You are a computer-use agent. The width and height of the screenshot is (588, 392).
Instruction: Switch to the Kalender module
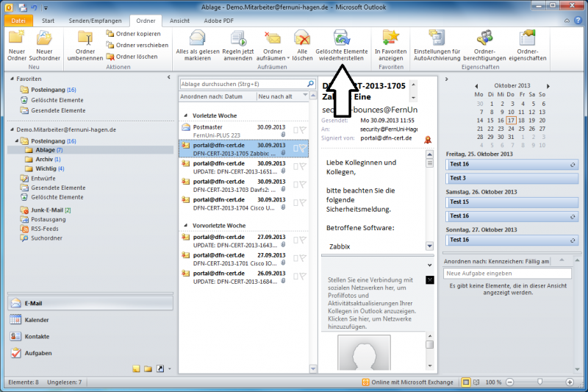(x=90, y=320)
